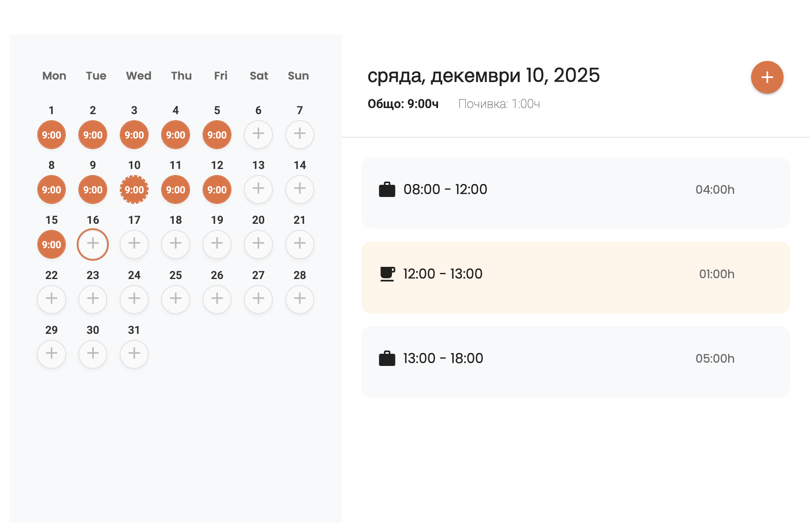The width and height of the screenshot is (812, 528).
Task: Open the 13:00 - 18:00 work entry
Action: (575, 361)
